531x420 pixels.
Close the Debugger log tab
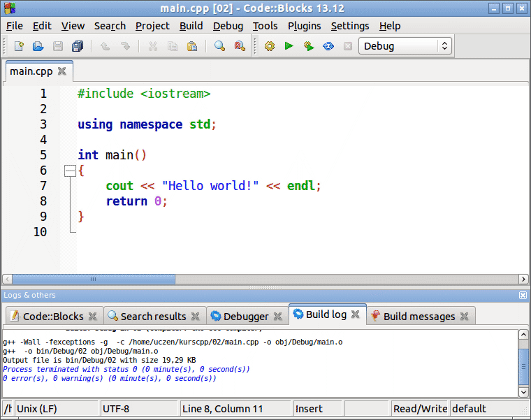(278, 317)
